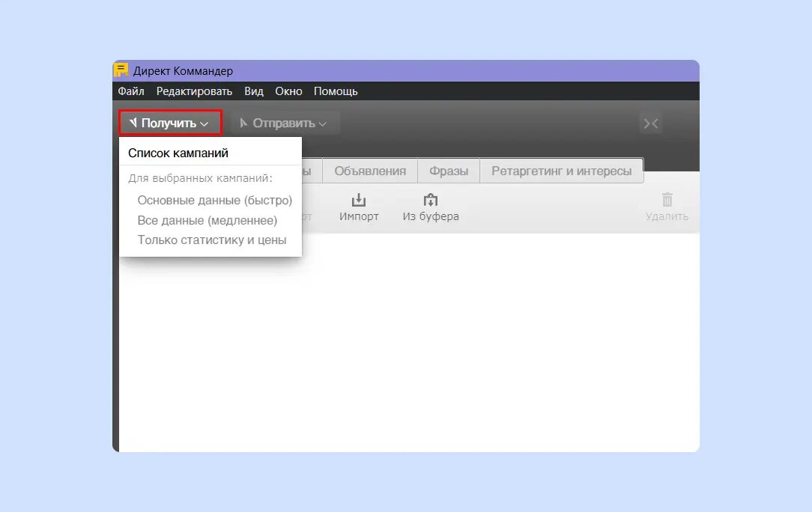Screen dimensions: 812x512
Task: Open the Окно menu
Action: (x=288, y=91)
